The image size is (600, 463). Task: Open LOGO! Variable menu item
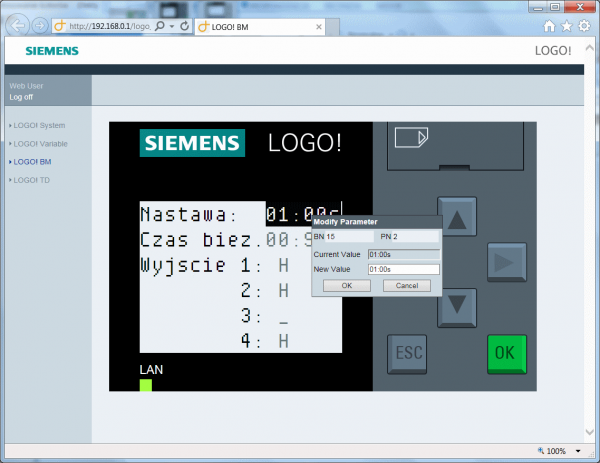click(40, 144)
